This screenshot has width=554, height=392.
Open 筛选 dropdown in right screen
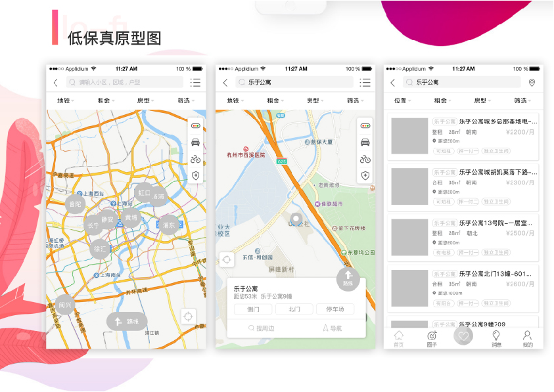coord(522,100)
